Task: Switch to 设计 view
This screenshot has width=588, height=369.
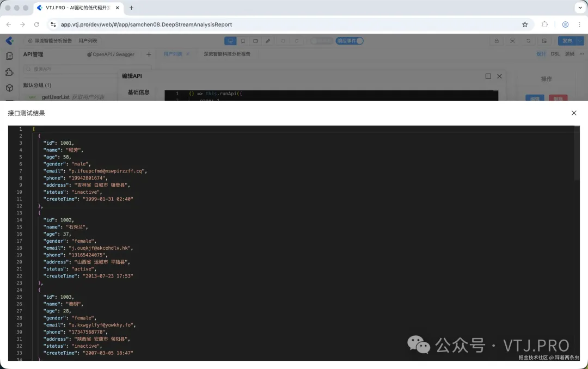Action: pos(541,54)
